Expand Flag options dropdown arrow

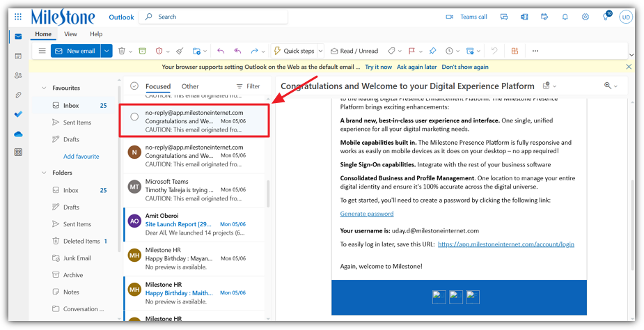pyautogui.click(x=421, y=52)
